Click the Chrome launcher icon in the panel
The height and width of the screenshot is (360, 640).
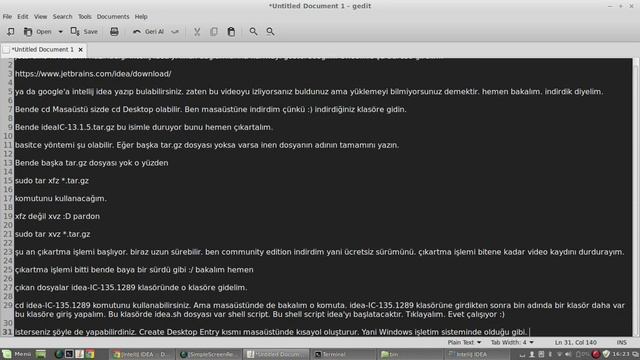90,354
